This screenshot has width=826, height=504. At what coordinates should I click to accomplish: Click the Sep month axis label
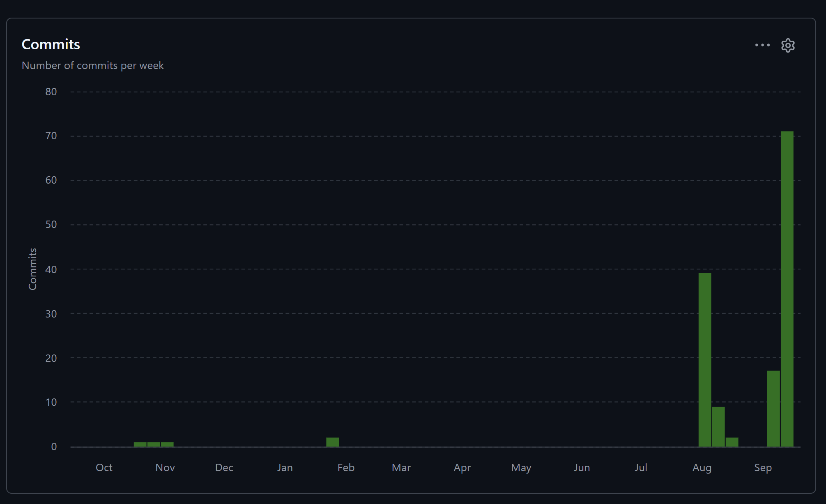763,467
